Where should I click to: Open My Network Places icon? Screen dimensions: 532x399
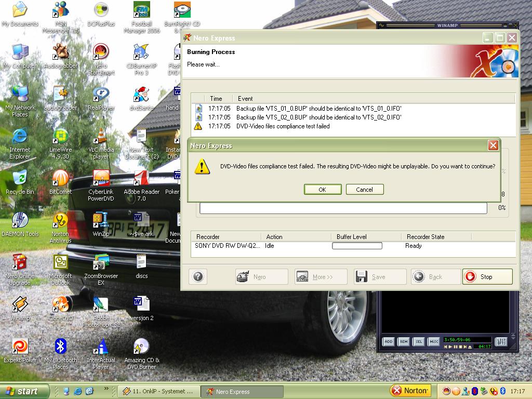[20, 101]
